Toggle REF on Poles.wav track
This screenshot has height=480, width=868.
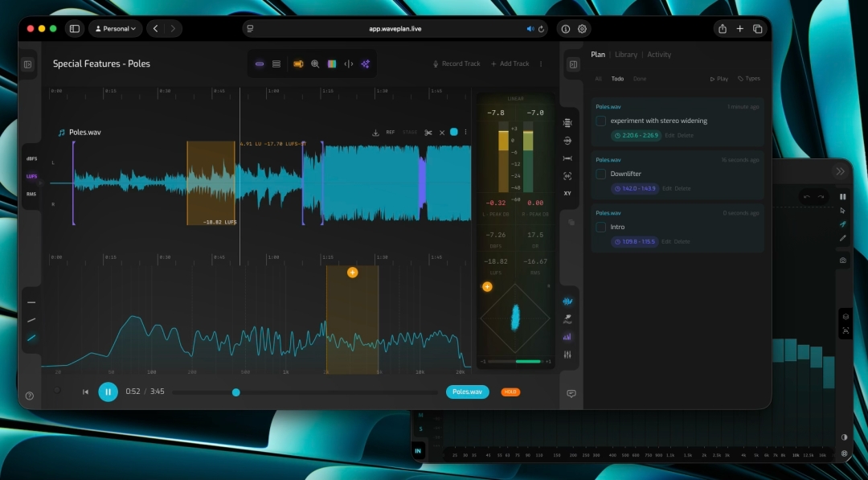[391, 133]
